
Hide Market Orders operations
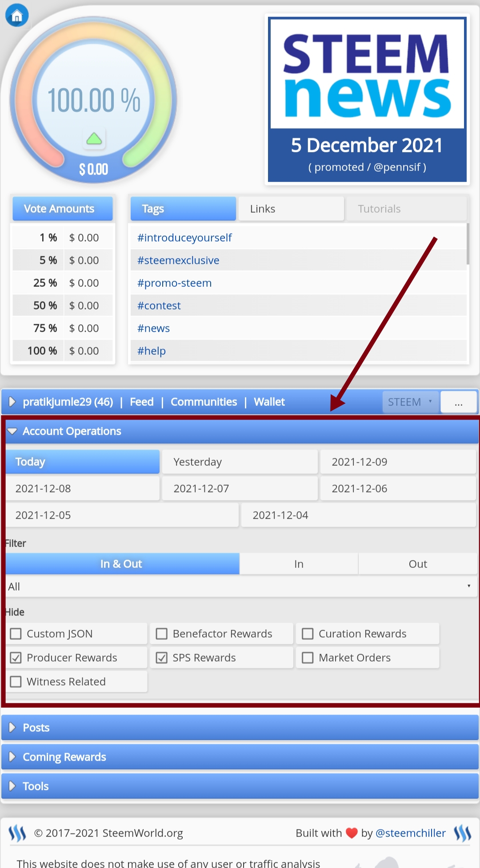[x=308, y=658]
